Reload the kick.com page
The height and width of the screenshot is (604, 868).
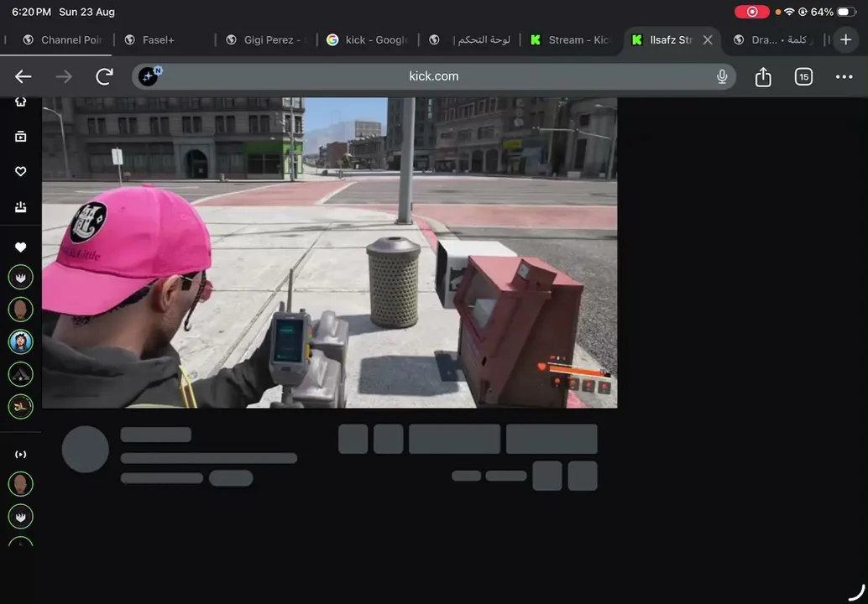click(x=104, y=77)
